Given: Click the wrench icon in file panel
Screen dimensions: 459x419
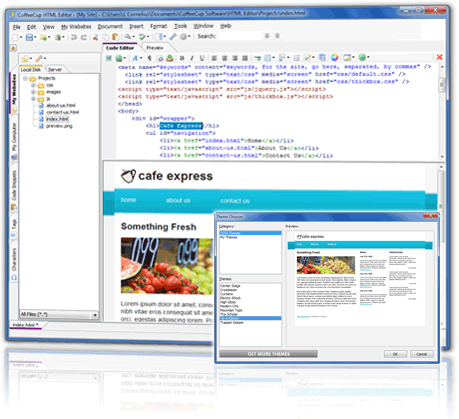Looking at the screenshot, I should point(39,59).
